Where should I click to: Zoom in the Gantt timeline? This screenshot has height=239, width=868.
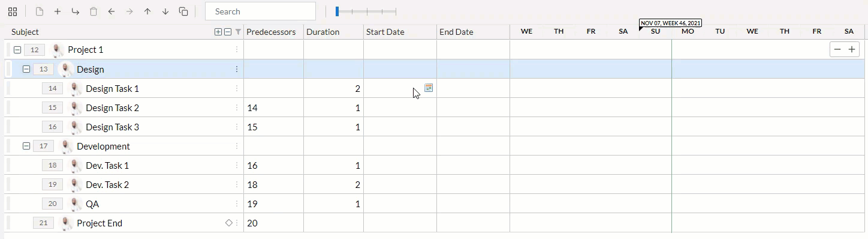(x=852, y=49)
